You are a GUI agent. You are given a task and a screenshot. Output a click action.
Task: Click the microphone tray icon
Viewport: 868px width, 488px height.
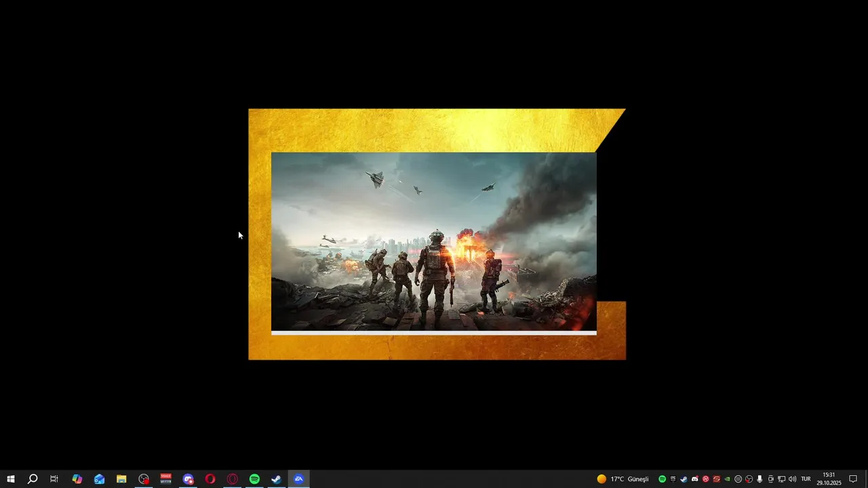(x=759, y=479)
